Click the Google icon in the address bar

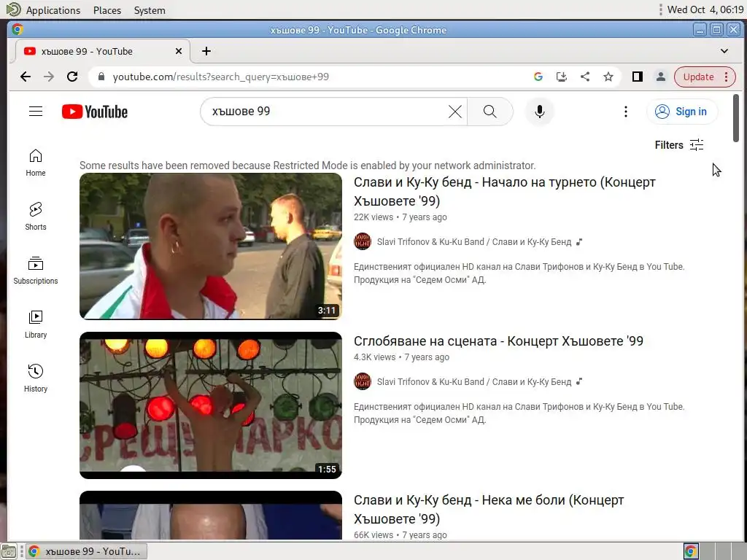pyautogui.click(x=538, y=77)
